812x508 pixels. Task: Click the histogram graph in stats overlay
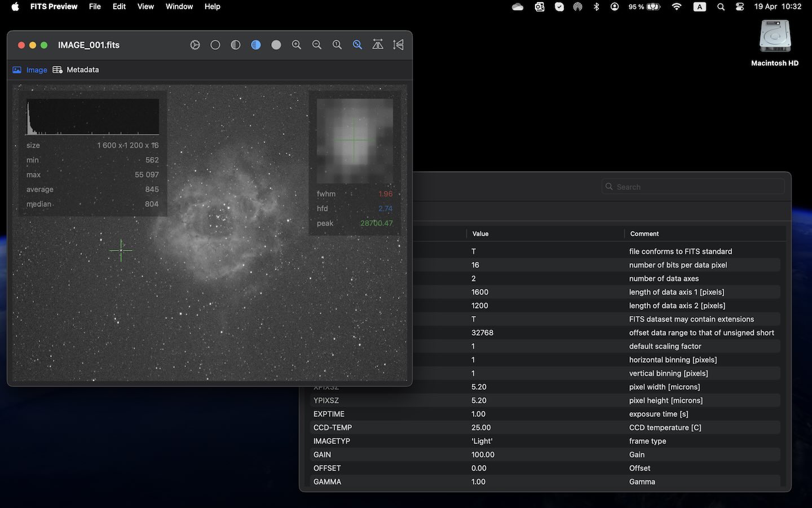point(93,117)
